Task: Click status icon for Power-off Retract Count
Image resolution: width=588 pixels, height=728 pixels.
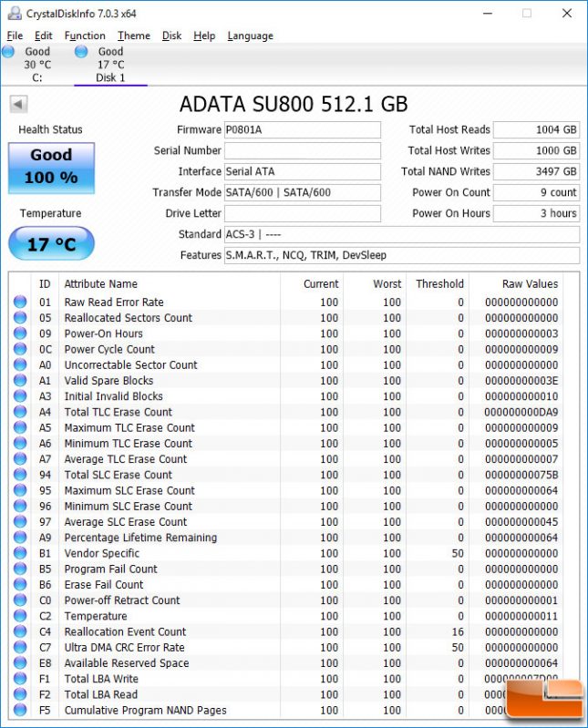Action: (x=20, y=600)
